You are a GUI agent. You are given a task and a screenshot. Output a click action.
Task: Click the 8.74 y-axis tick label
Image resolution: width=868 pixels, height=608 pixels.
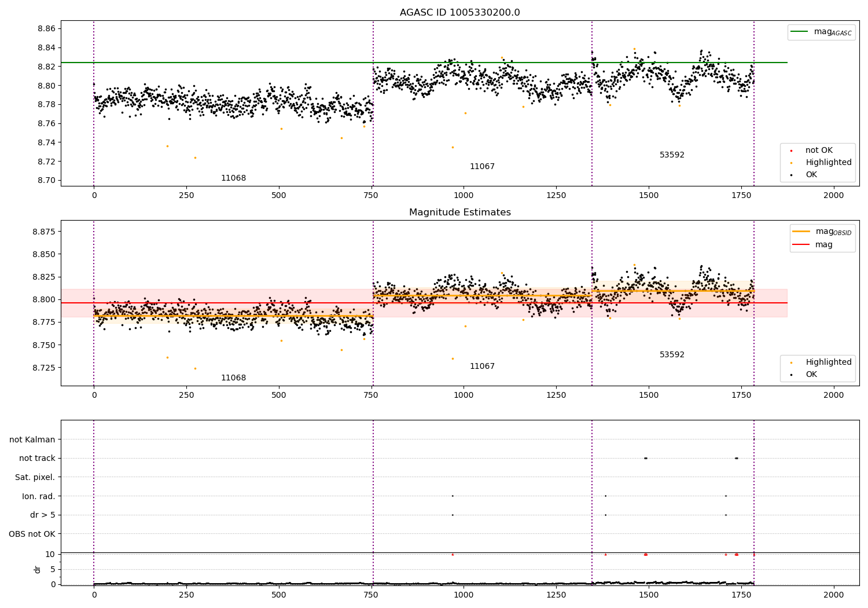[46, 142]
